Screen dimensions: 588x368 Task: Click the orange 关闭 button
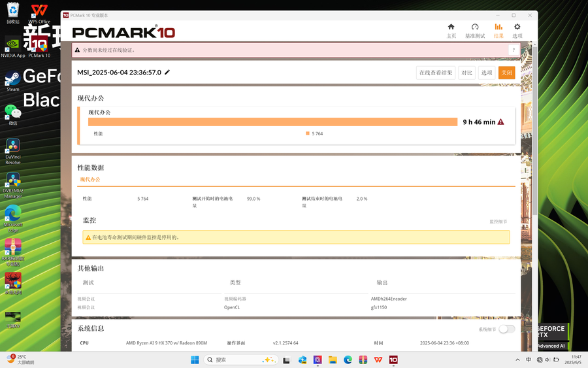pos(506,73)
